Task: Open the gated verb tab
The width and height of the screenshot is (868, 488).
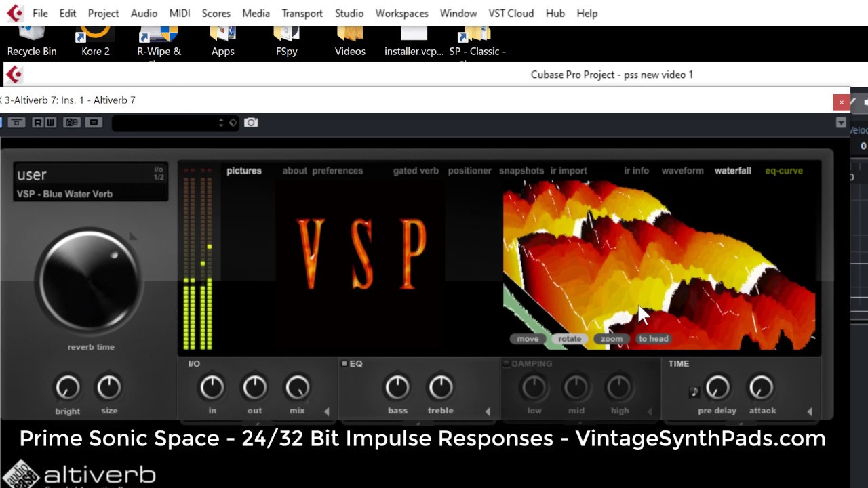Action: click(x=416, y=171)
